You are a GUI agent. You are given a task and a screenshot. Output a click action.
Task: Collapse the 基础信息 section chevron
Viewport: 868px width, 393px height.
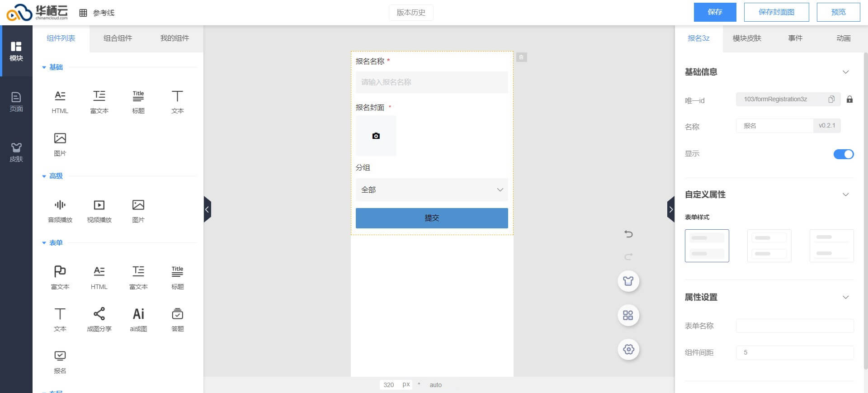845,72
